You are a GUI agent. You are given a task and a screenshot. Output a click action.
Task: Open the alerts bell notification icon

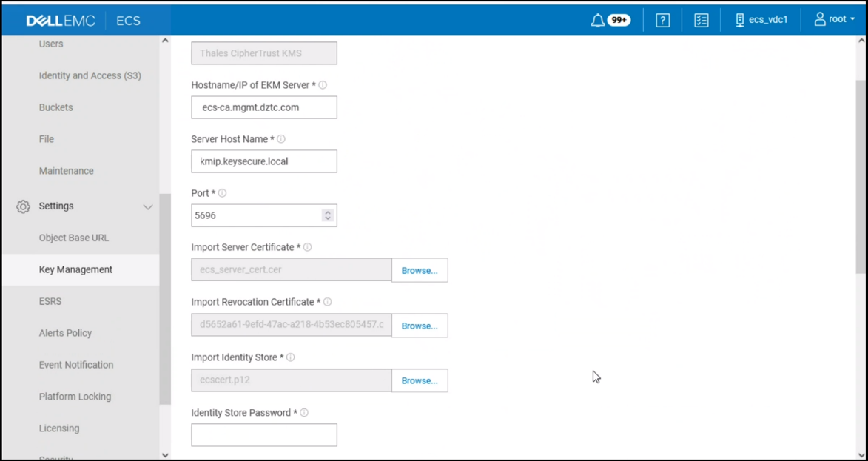597,21
